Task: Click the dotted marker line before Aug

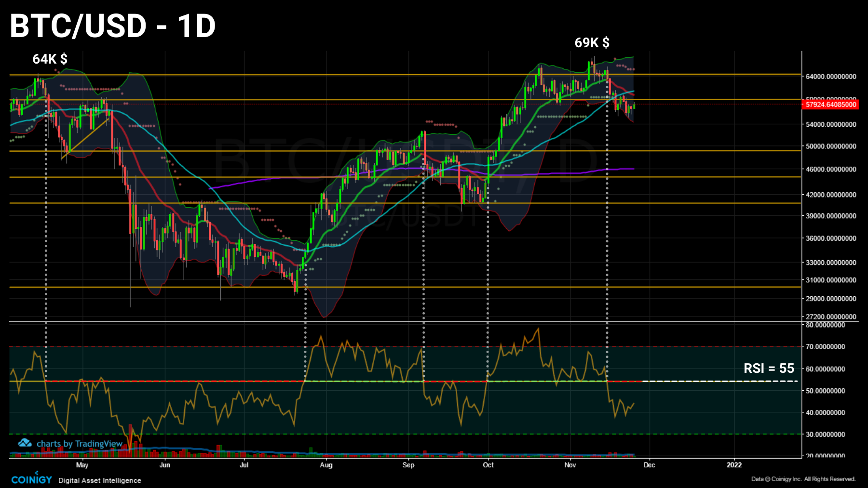Action: tap(305, 241)
